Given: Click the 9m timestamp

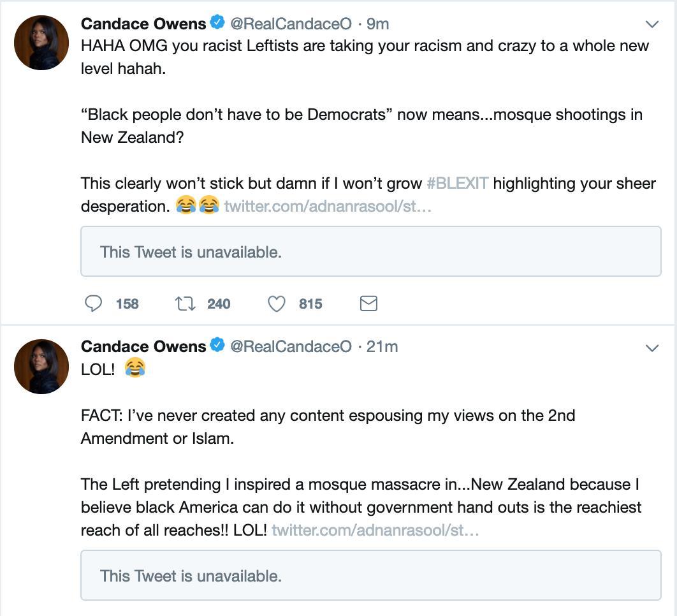Looking at the screenshot, I should point(377,24).
